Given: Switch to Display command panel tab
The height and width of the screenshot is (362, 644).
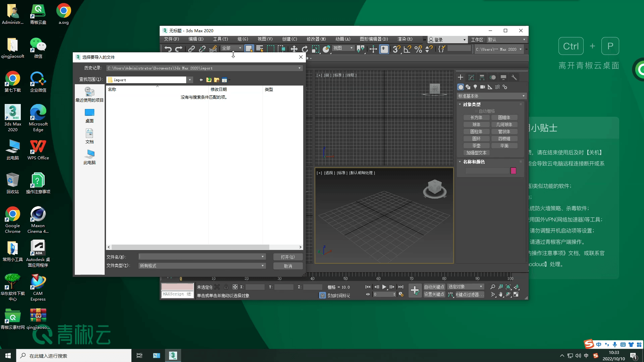Looking at the screenshot, I should (503, 77).
